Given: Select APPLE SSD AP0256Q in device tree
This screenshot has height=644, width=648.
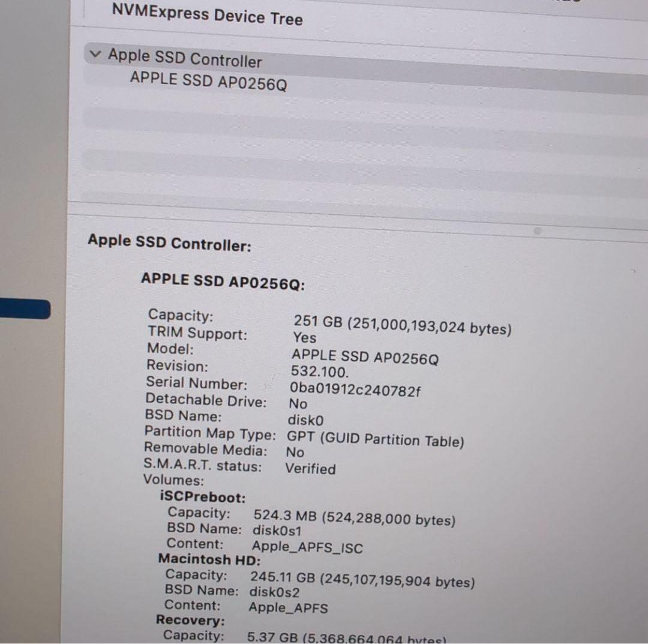Looking at the screenshot, I should pos(208,81).
